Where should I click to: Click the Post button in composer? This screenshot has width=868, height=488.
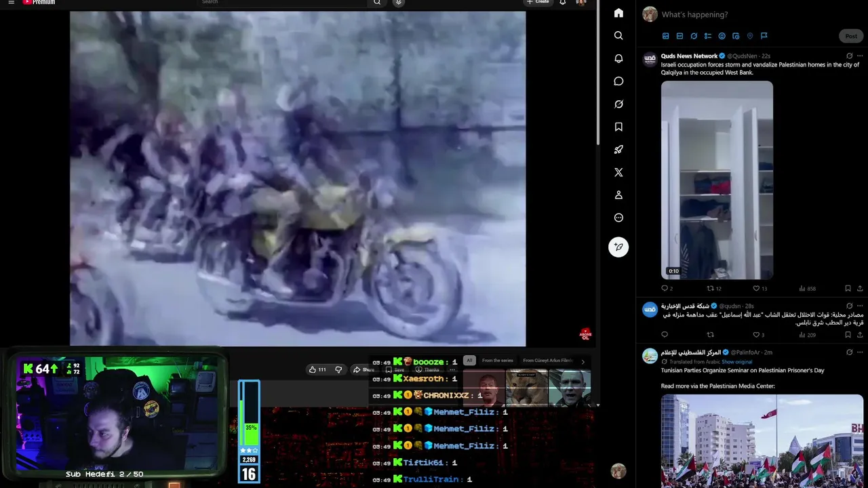click(851, 36)
